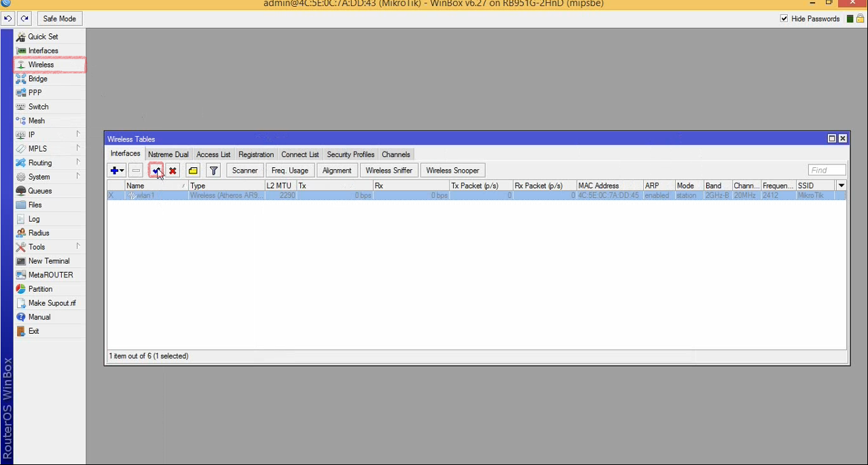Switch to Connect List tab

click(x=300, y=154)
